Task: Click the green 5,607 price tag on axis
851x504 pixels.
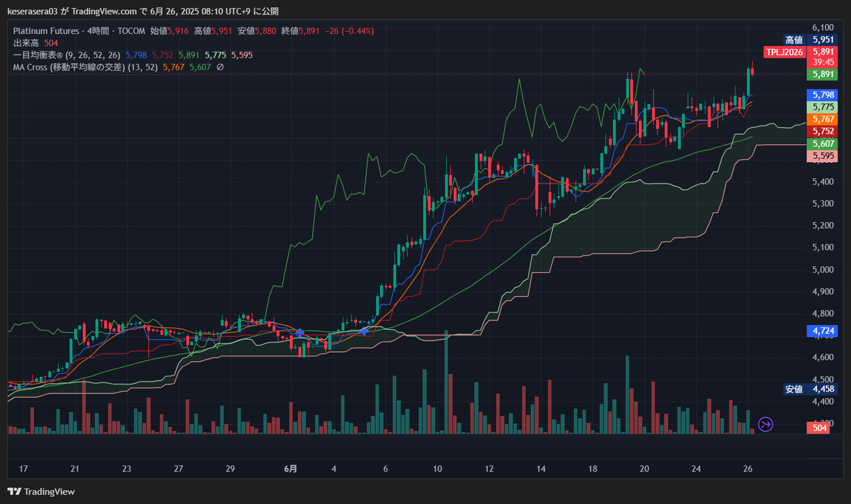Action: (x=821, y=144)
